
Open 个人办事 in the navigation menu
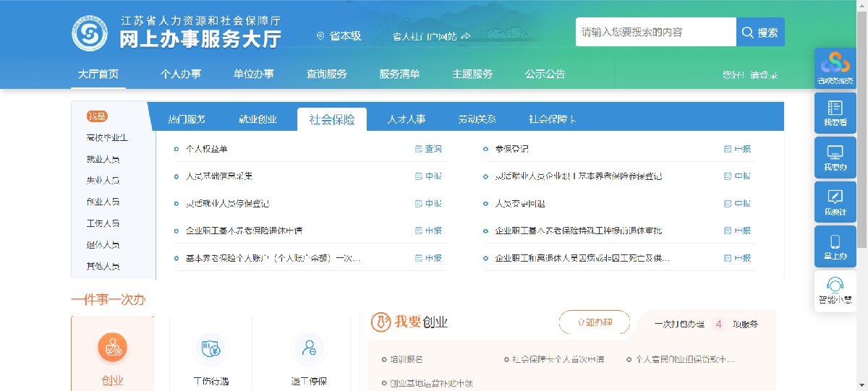pos(181,74)
